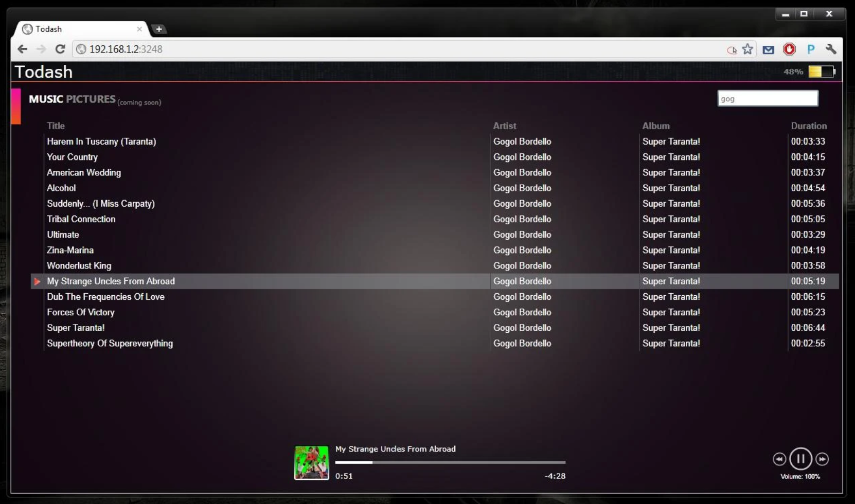Pause the current song

click(x=800, y=458)
